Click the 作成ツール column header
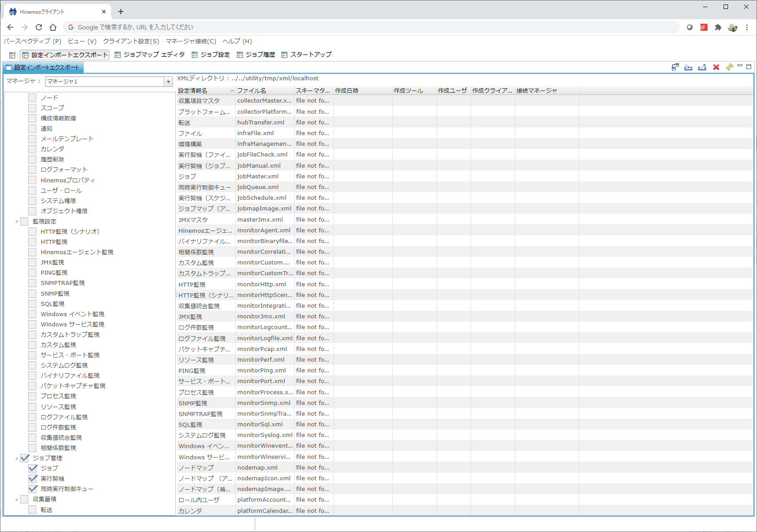Viewport: 757px width, 532px height. 414,91
